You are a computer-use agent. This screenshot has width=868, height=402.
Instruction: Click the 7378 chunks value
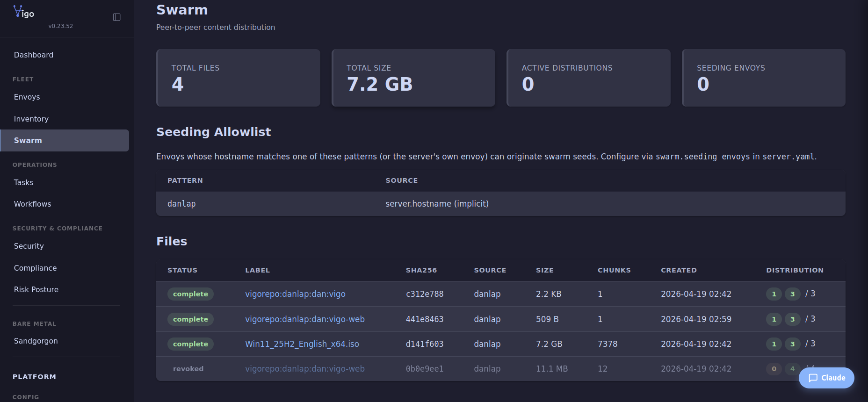[x=608, y=344]
